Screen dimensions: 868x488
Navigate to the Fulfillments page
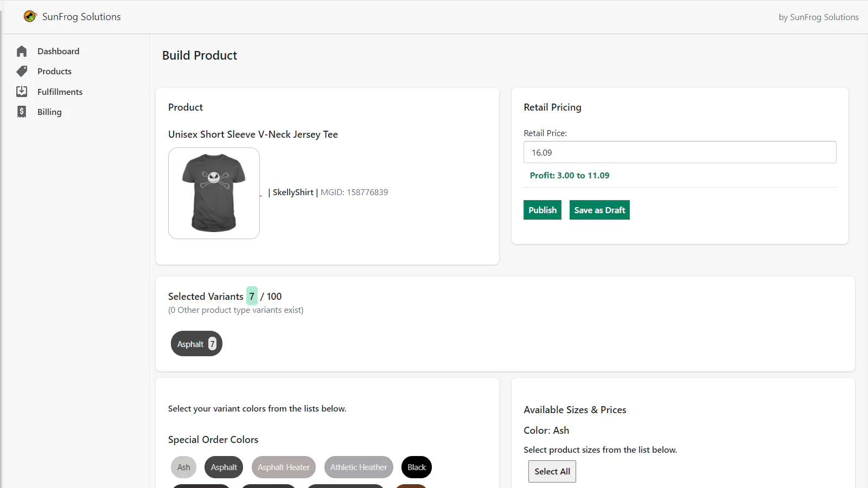[60, 92]
